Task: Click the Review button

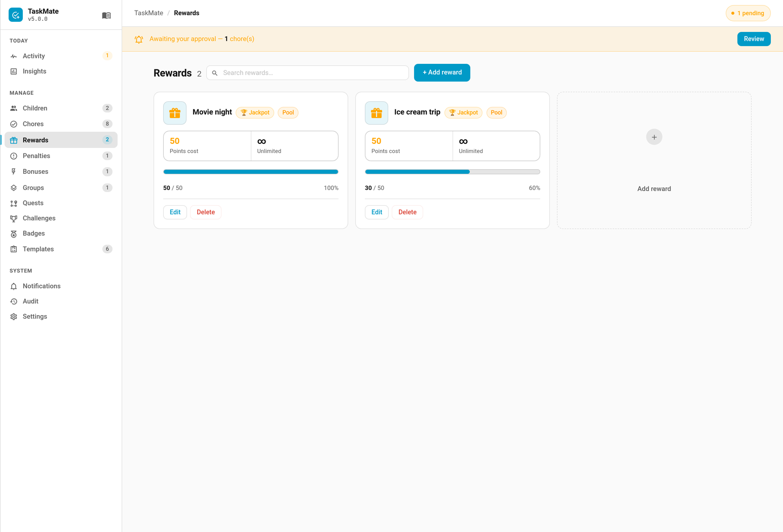Action: [x=754, y=39]
